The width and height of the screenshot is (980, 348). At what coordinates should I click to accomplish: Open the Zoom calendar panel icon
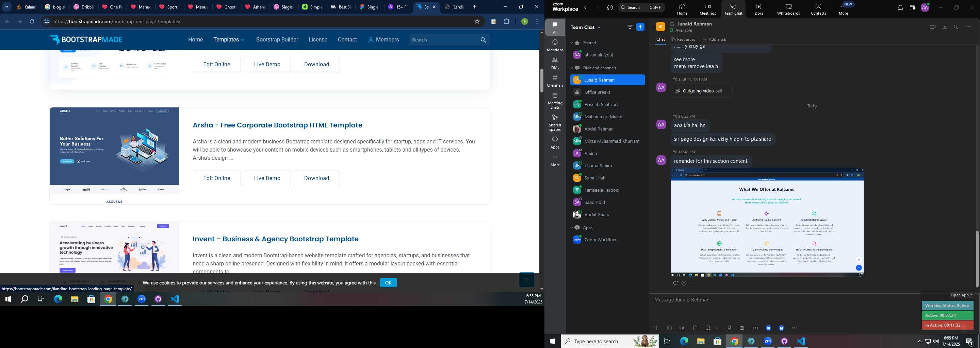tap(912, 7)
